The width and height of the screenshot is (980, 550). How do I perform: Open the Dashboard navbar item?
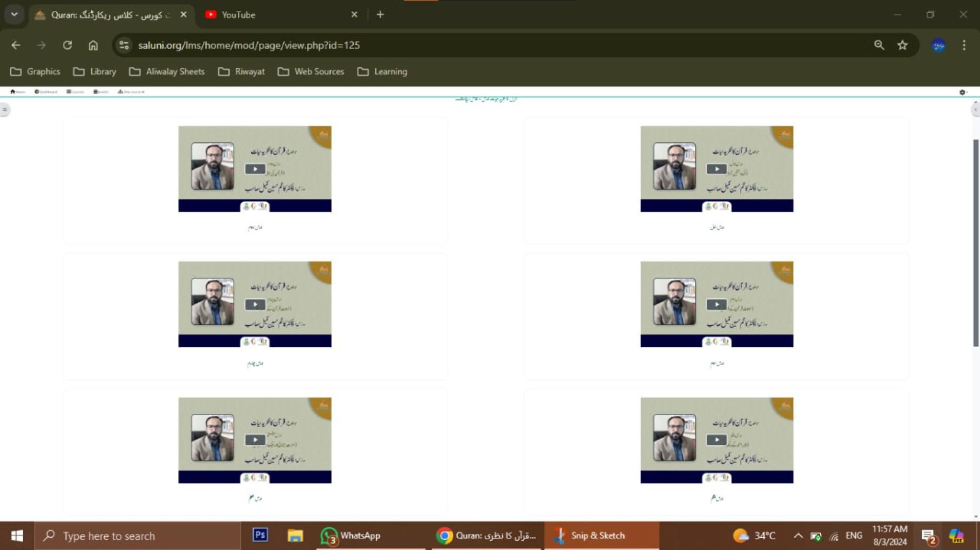tap(46, 92)
